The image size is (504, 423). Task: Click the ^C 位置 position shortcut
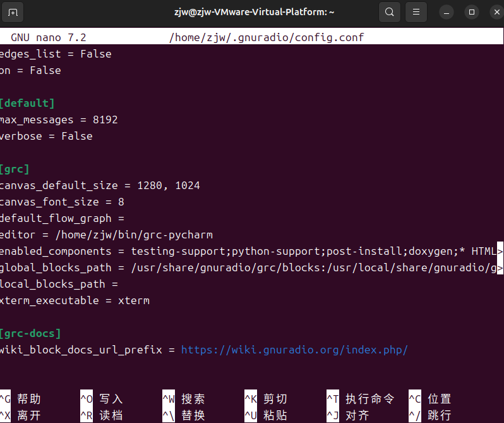point(430,399)
